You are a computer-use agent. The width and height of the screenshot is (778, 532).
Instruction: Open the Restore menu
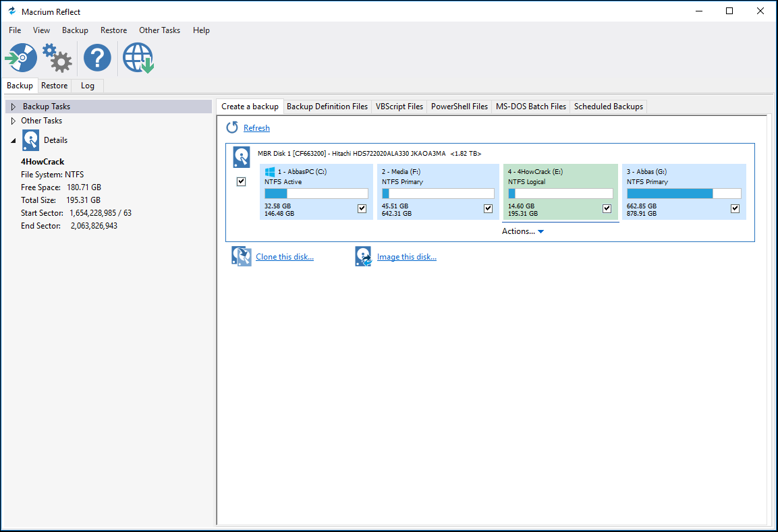coord(113,30)
